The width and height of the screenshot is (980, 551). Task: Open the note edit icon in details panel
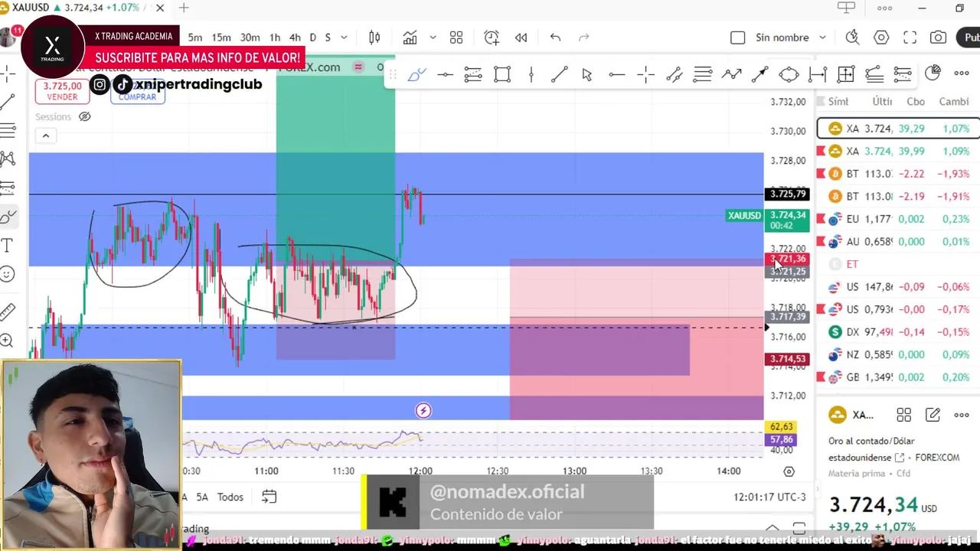coord(933,415)
